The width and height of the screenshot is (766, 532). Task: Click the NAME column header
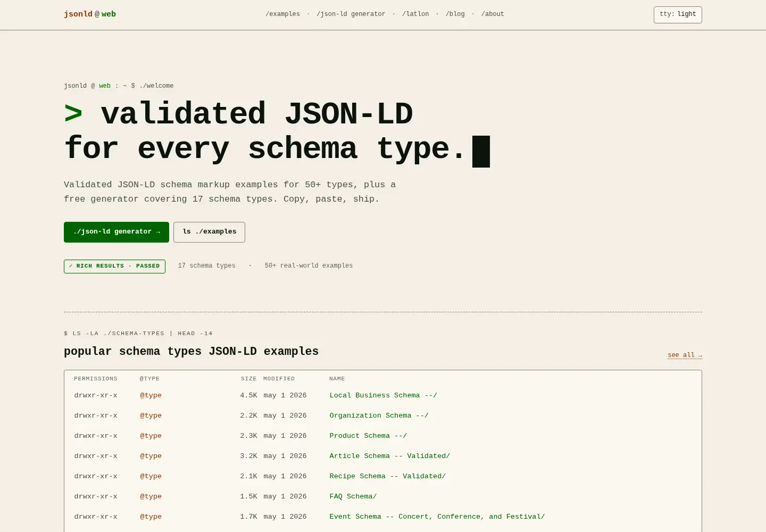tap(337, 379)
